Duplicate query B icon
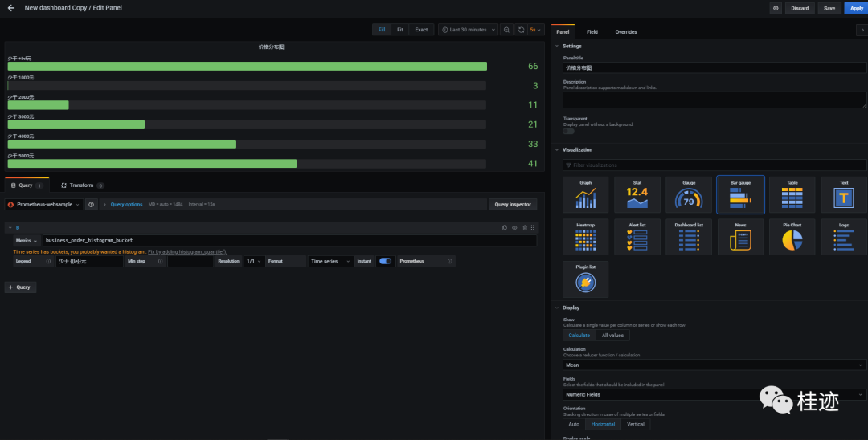Image resolution: width=868 pixels, height=440 pixels. tap(504, 228)
